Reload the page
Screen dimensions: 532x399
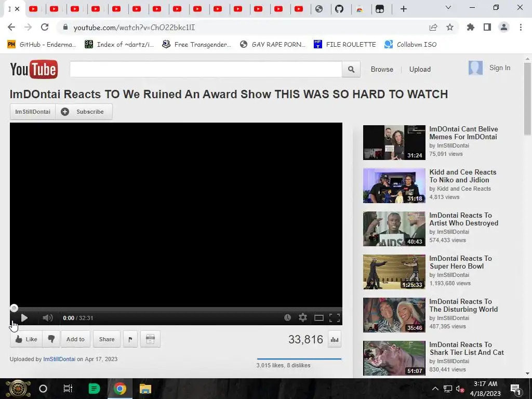pyautogui.click(x=45, y=27)
